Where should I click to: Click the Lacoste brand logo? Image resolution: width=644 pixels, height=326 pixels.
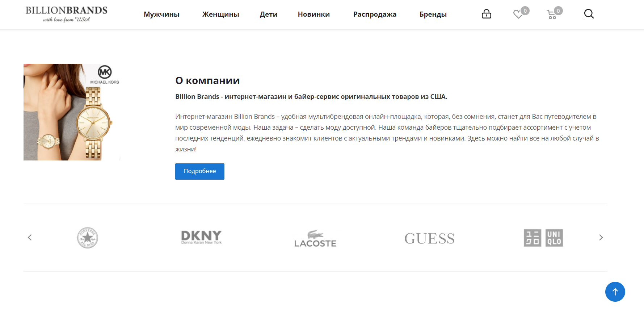pyautogui.click(x=315, y=238)
